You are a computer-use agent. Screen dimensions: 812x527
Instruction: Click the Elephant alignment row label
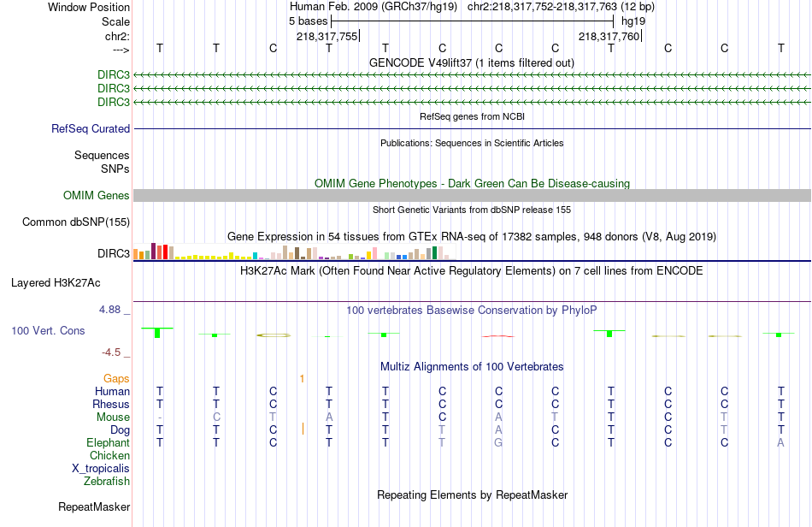[x=109, y=443]
